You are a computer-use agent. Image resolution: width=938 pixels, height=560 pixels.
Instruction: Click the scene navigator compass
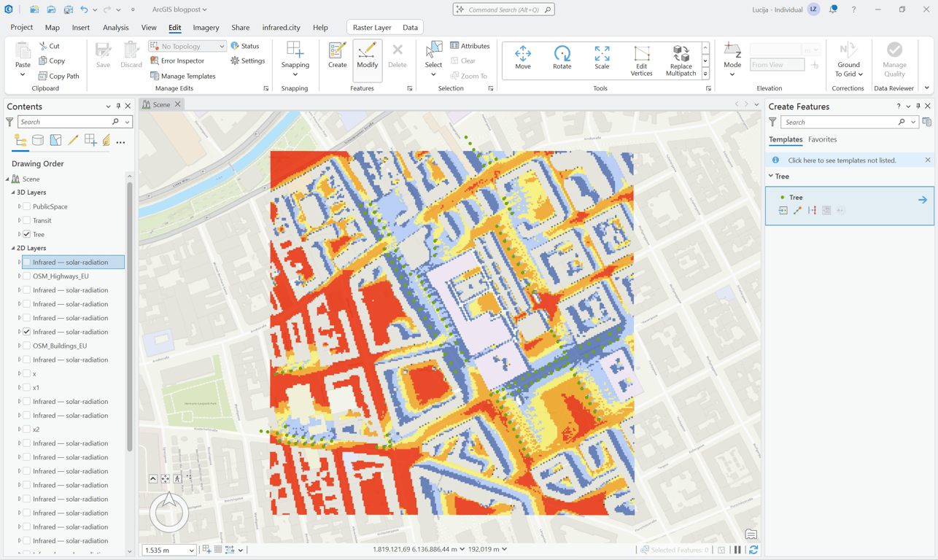pyautogui.click(x=169, y=511)
